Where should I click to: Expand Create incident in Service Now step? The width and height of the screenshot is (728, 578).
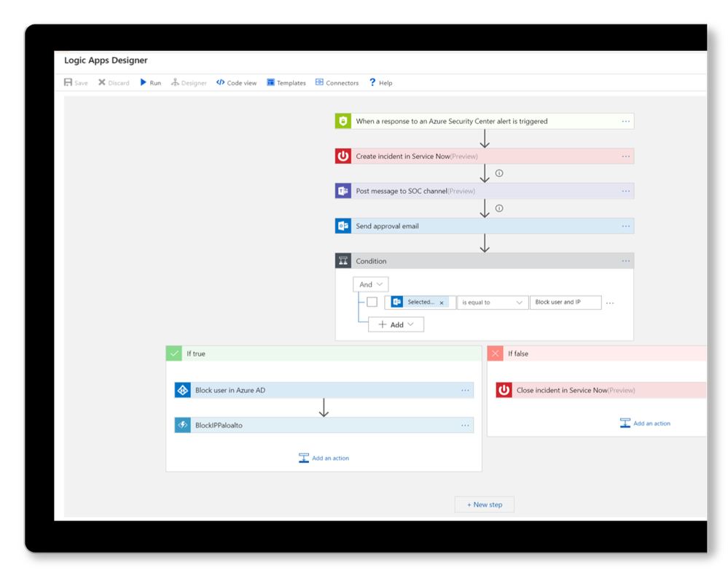(485, 156)
